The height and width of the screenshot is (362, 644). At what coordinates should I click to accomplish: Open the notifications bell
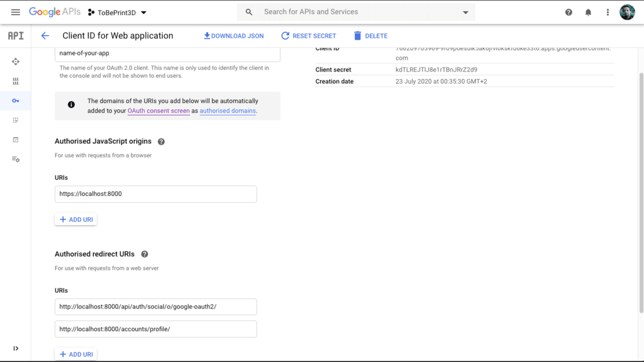pyautogui.click(x=588, y=12)
